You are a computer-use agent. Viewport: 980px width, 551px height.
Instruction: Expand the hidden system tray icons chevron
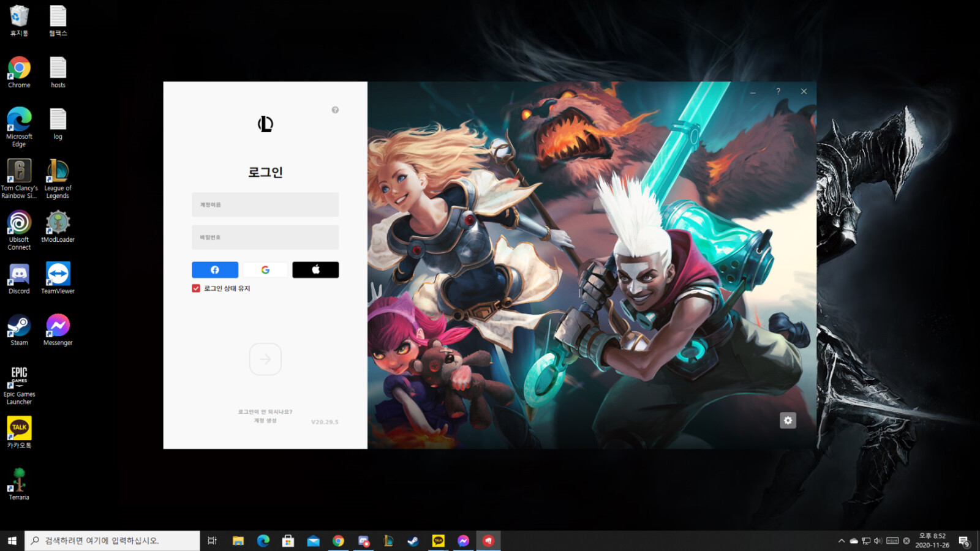point(842,541)
